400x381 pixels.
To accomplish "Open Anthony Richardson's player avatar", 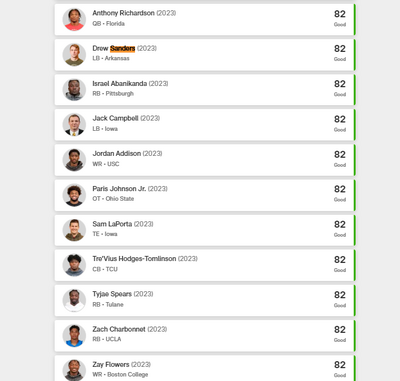I will [x=74, y=20].
